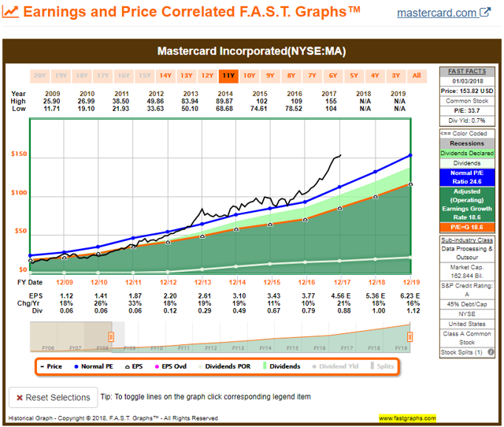Toggle the EPS legend item

(134, 366)
